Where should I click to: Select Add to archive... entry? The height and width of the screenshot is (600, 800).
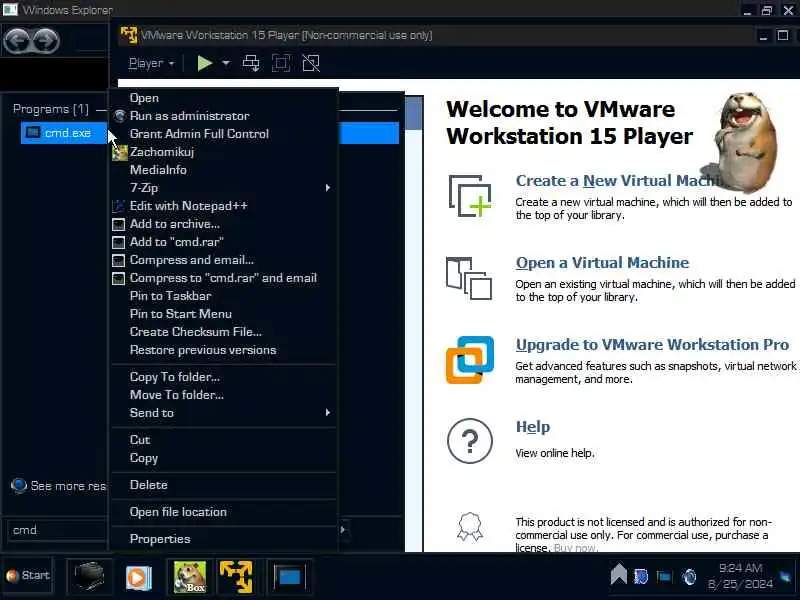(x=224, y=223)
